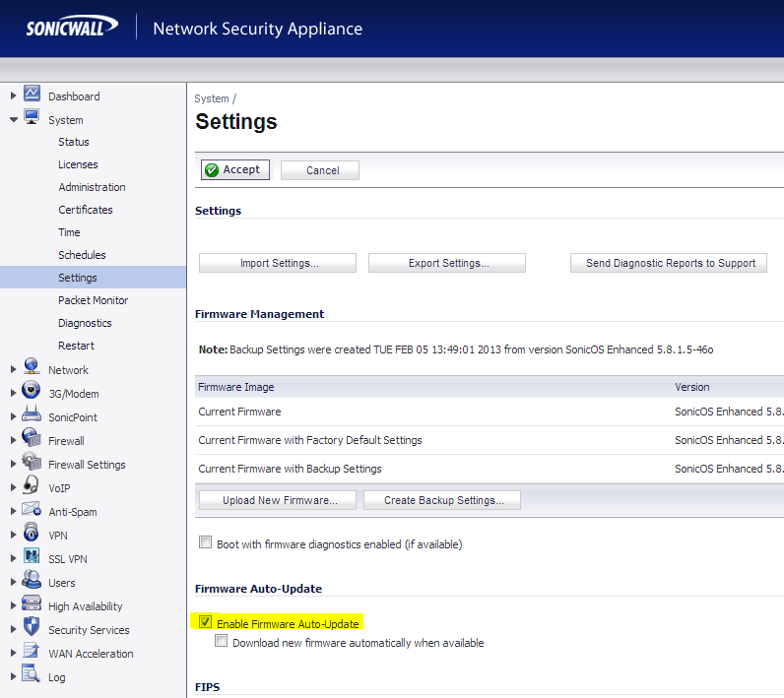Click the Anti-Spam envelope icon

click(32, 511)
